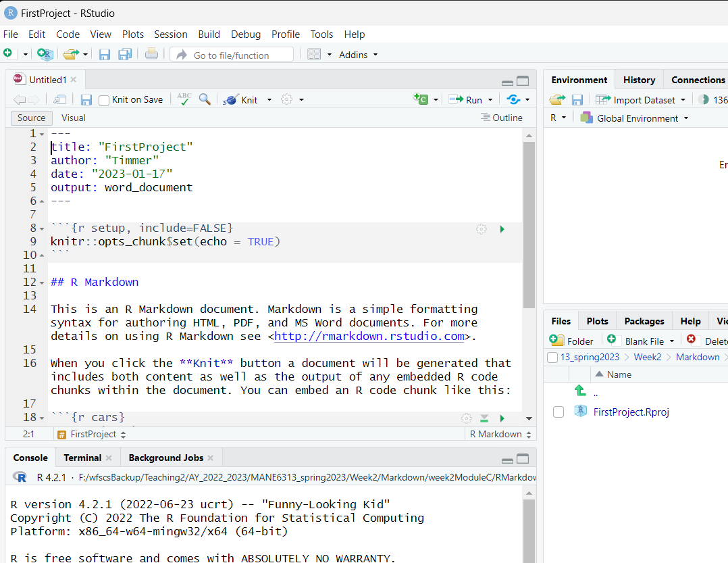This screenshot has height=563, width=728.
Task: Click the find/replace magnifier icon
Action: pos(205,99)
